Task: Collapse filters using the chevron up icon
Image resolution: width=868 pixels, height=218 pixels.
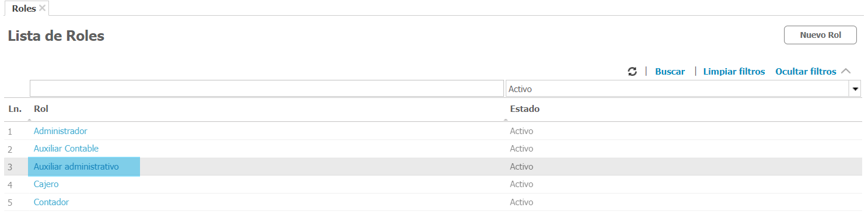Action: click(846, 71)
